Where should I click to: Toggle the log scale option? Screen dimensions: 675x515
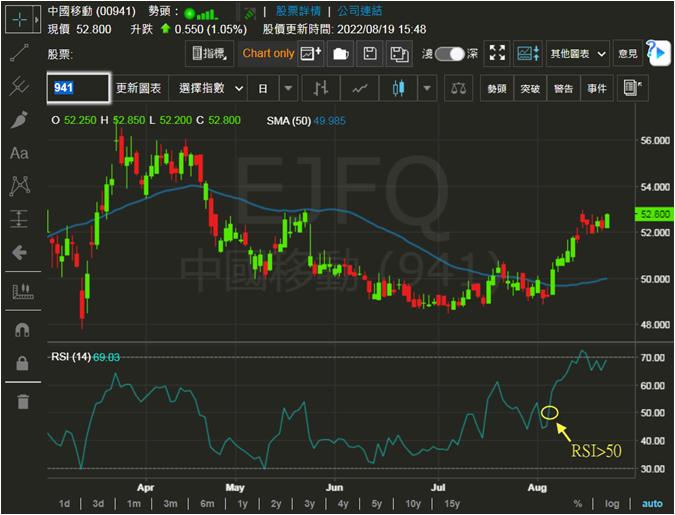point(612,503)
